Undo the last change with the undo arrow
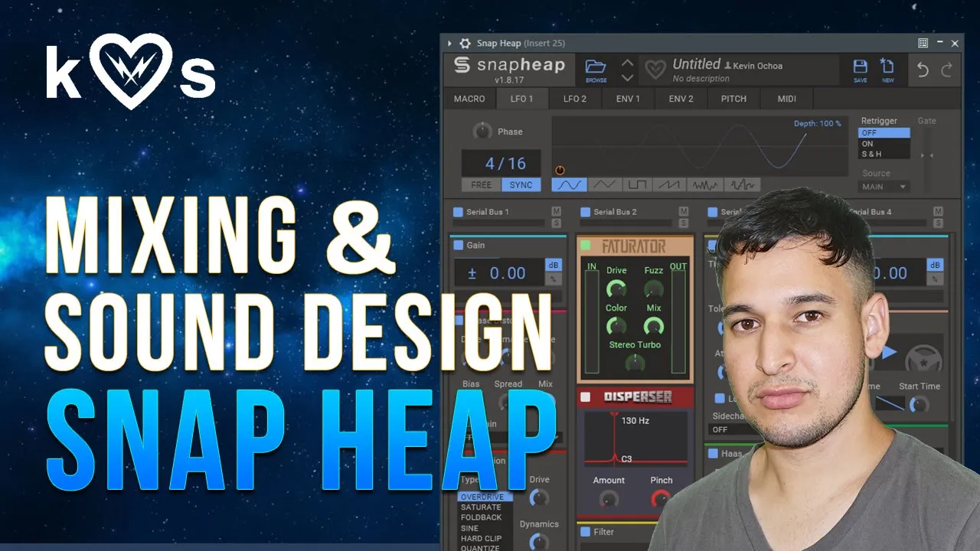The width and height of the screenshot is (980, 551). [x=923, y=70]
